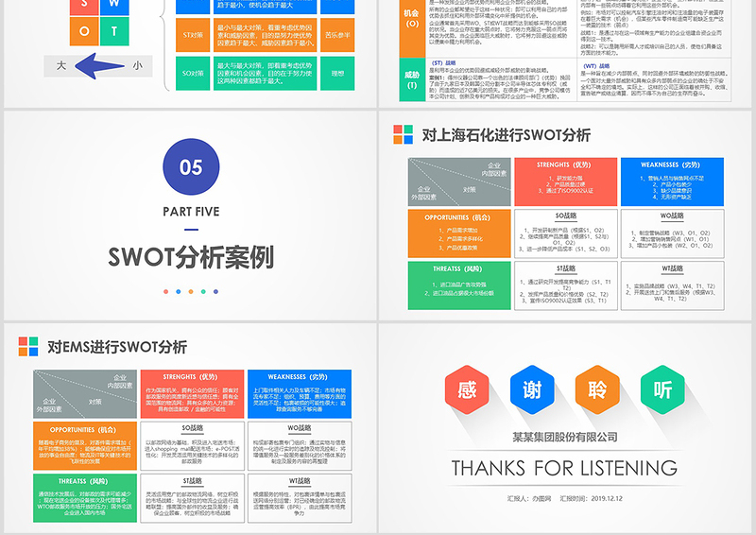Click the four-color logo beside 对EMS进行SWOT分析

coord(28,346)
